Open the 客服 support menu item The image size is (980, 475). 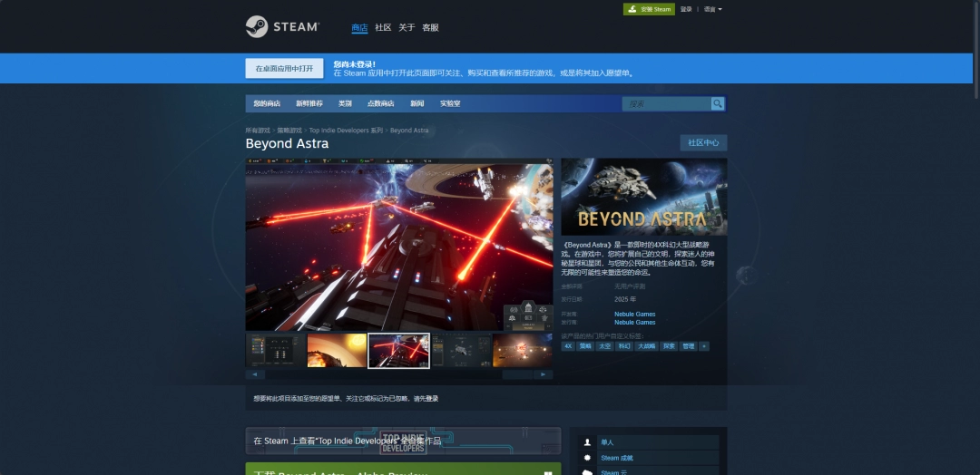(x=430, y=27)
